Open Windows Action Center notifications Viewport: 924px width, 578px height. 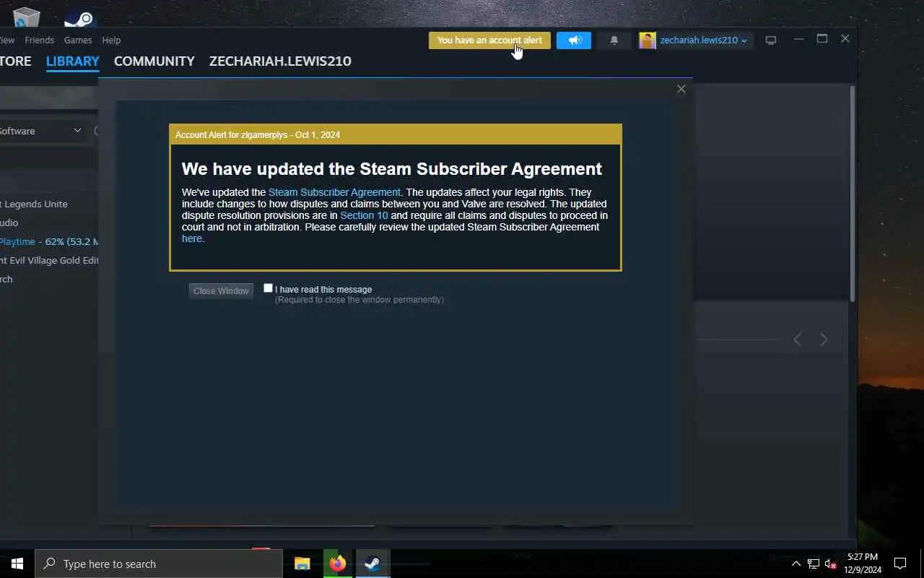(x=899, y=564)
